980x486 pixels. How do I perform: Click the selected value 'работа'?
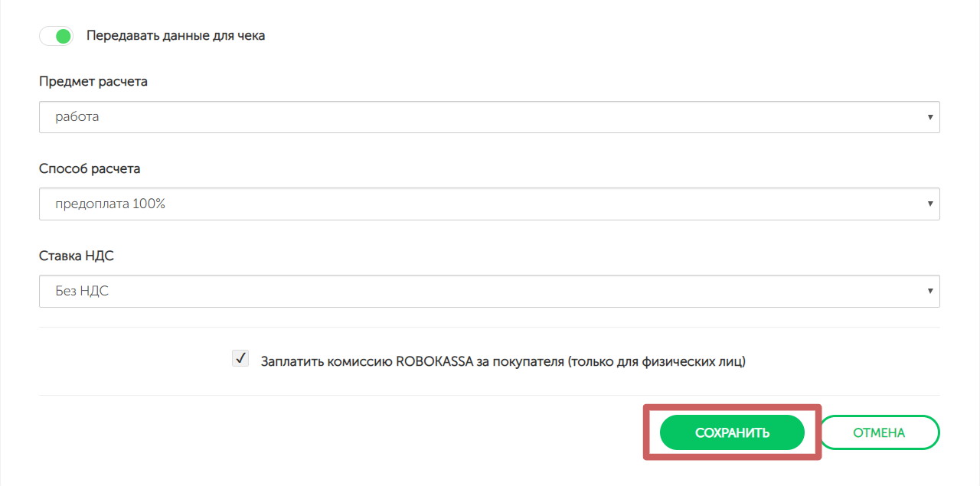[77, 117]
